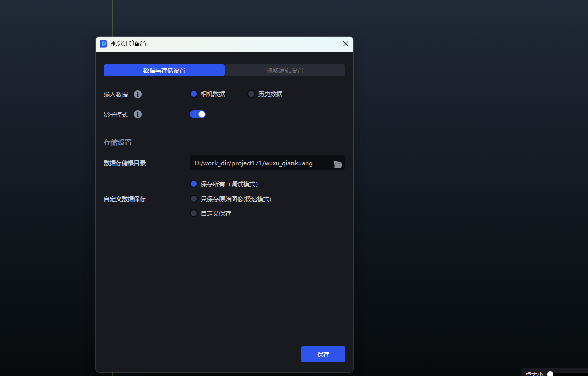
Task: Choose 只保存原始图像(极速模式) option
Action: point(194,199)
